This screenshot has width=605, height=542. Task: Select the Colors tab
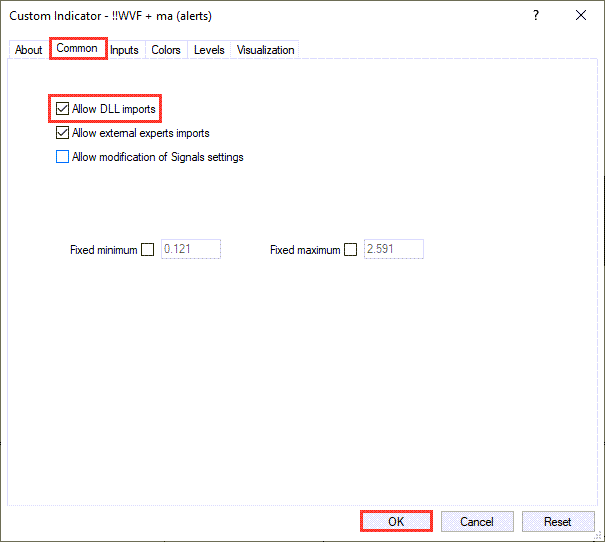(x=166, y=50)
